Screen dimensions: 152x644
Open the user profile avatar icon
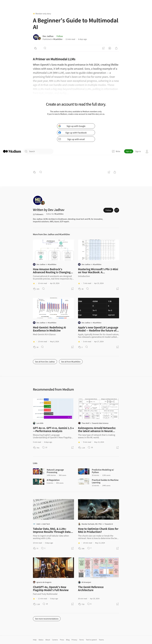tap(147, 151)
